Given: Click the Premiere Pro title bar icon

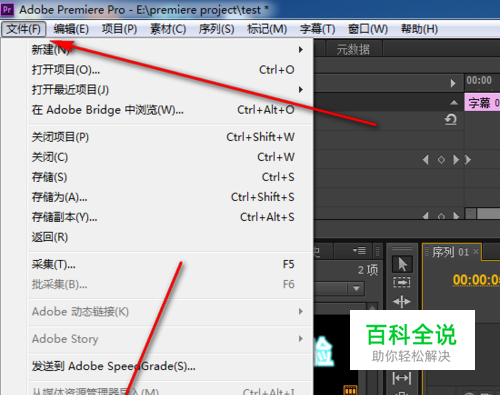Looking at the screenshot, I should click(x=7, y=9).
